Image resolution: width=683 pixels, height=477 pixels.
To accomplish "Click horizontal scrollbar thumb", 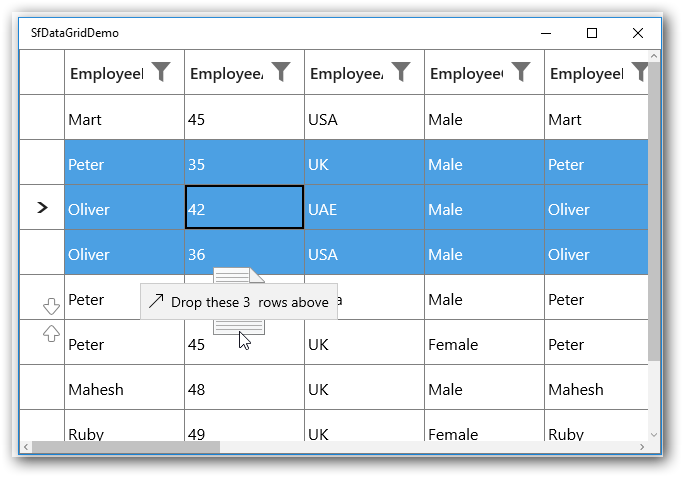I will pos(126,447).
